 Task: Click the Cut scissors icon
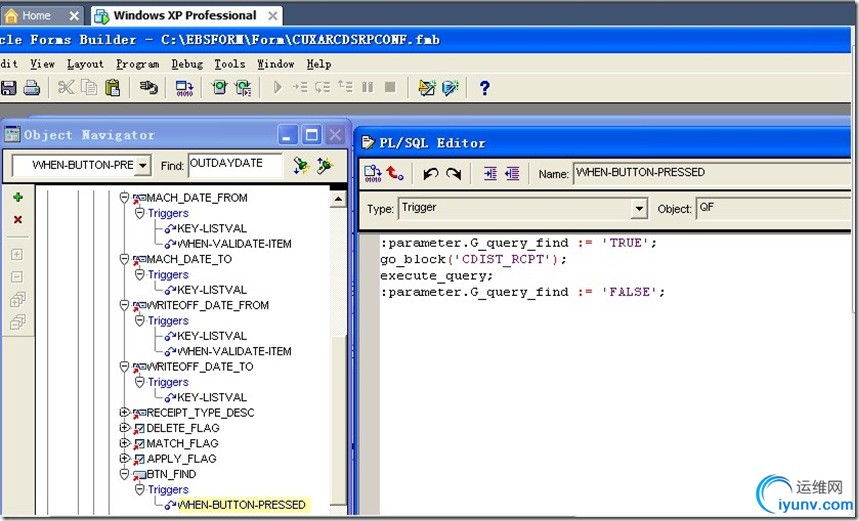pyautogui.click(x=66, y=88)
